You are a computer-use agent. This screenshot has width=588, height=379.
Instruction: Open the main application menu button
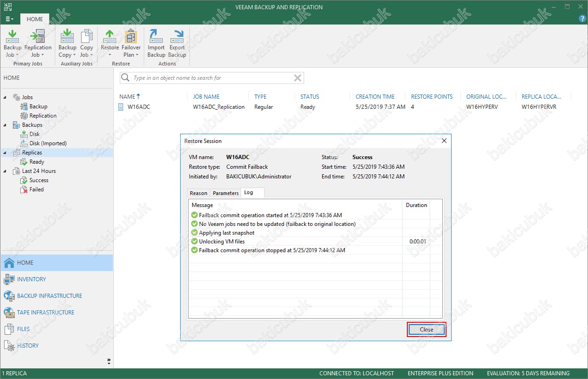(x=9, y=19)
